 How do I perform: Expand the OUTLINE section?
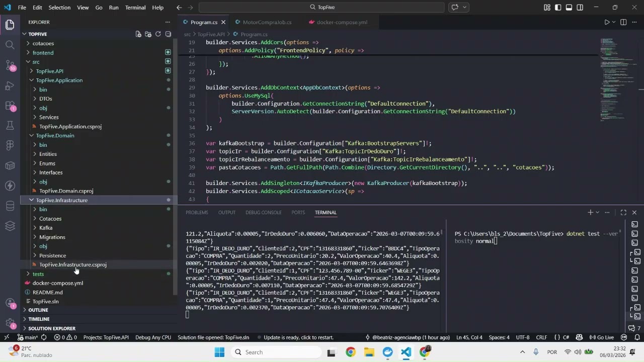pos(38,310)
